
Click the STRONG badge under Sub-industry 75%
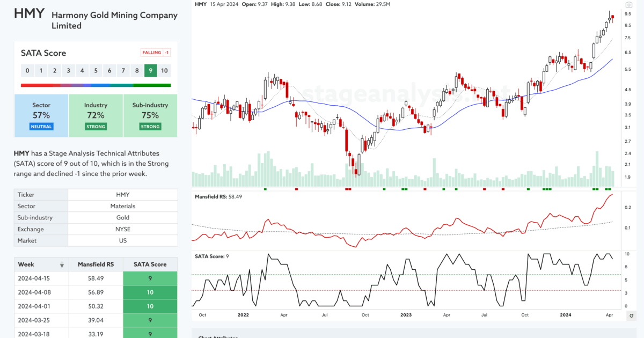tap(150, 126)
